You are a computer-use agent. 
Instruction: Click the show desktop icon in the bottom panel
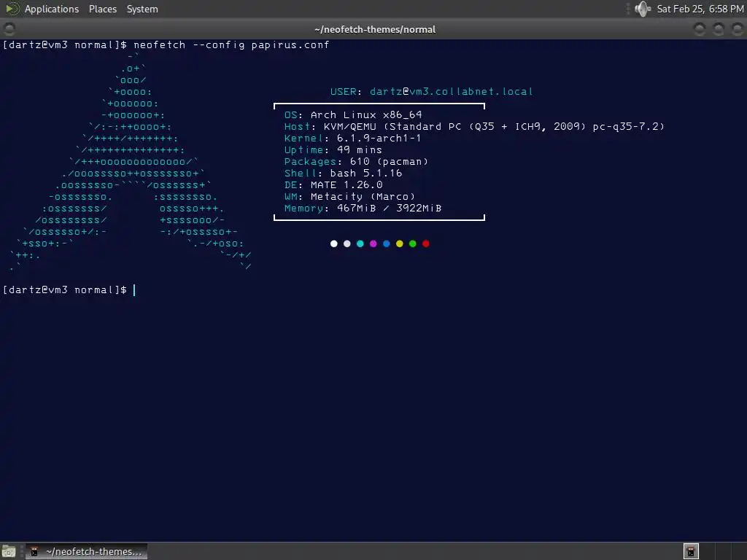coord(9,551)
